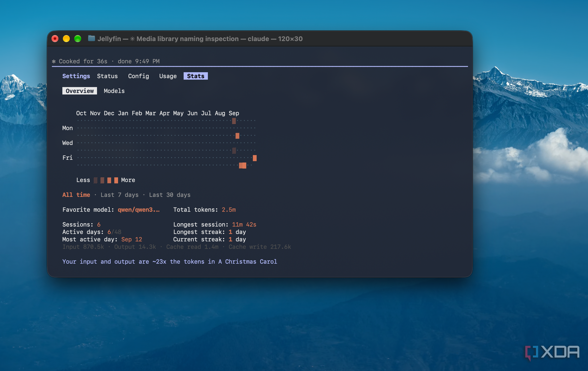Screen dimensions: 588x371
Task: Click the window title Media library naming inspection
Action: pyautogui.click(x=188, y=39)
